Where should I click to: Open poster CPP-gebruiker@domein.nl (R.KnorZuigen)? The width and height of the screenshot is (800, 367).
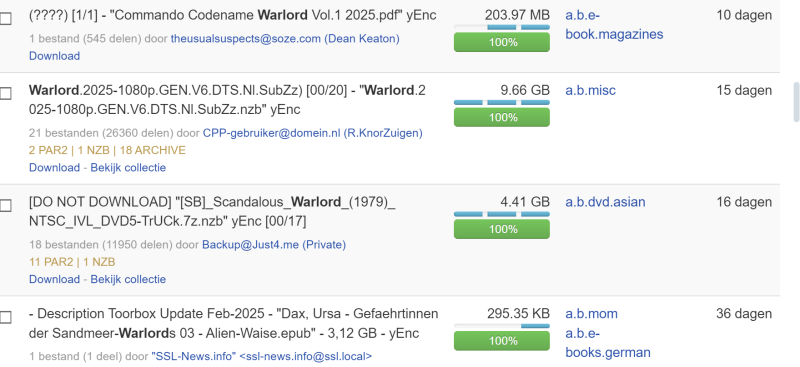[312, 133]
